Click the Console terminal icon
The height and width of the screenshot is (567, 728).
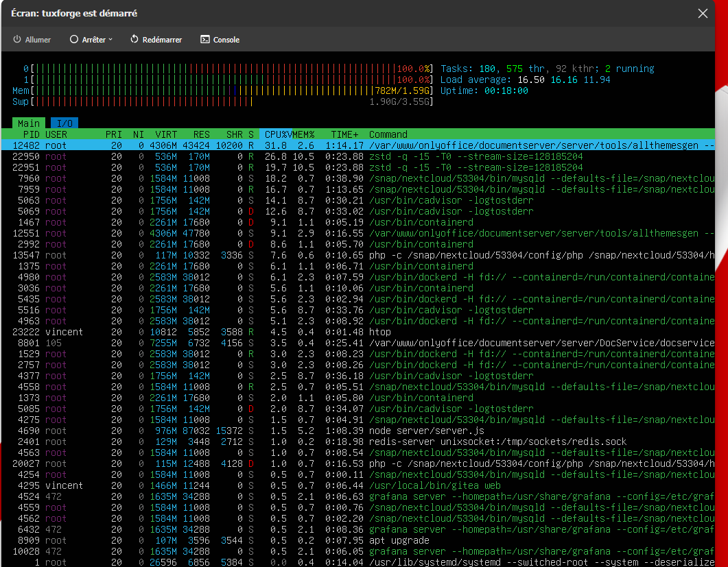tap(204, 40)
